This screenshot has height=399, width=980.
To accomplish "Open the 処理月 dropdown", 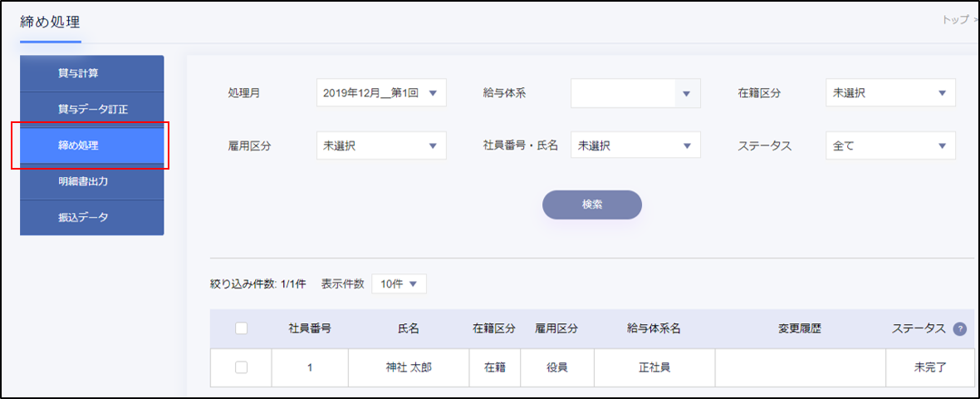I will [x=381, y=93].
